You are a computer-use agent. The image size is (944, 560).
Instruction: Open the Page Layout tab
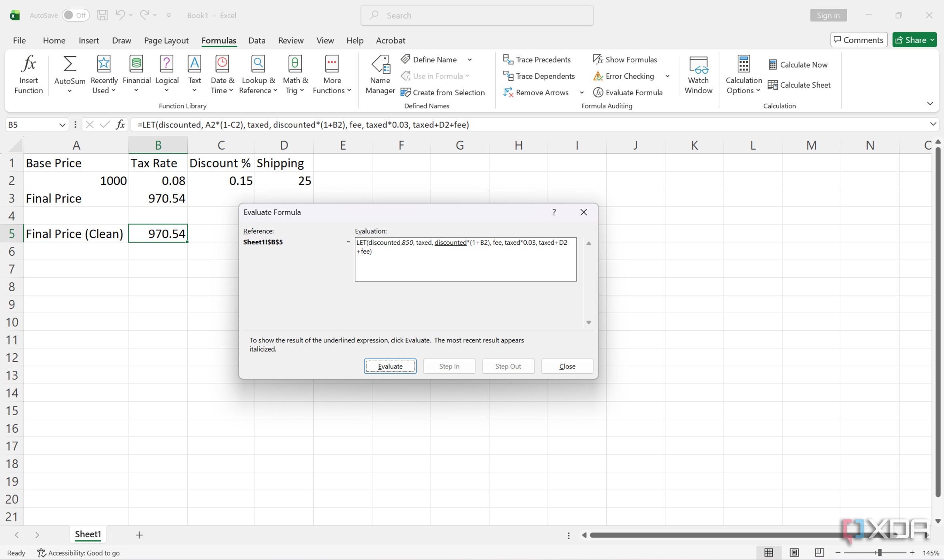[166, 40]
